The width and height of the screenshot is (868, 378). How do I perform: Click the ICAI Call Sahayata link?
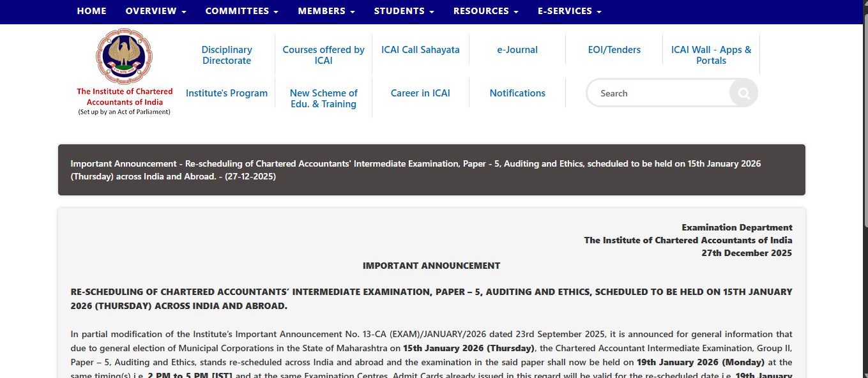point(420,49)
